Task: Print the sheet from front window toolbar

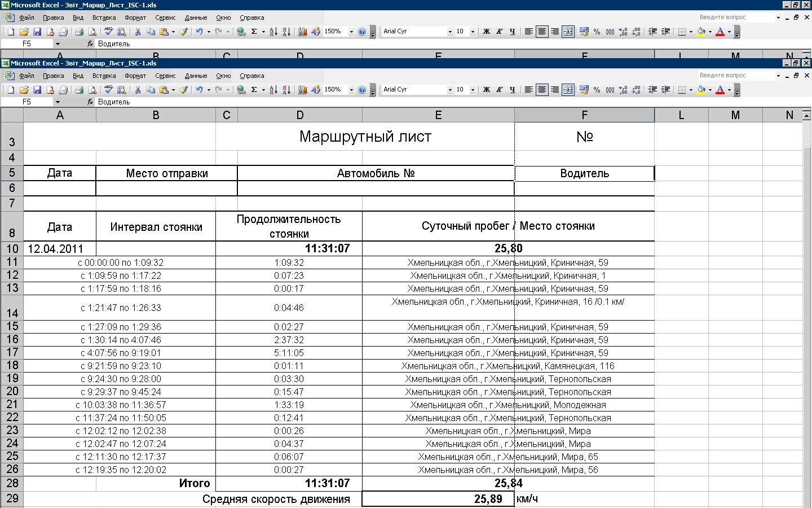Action: (79, 90)
